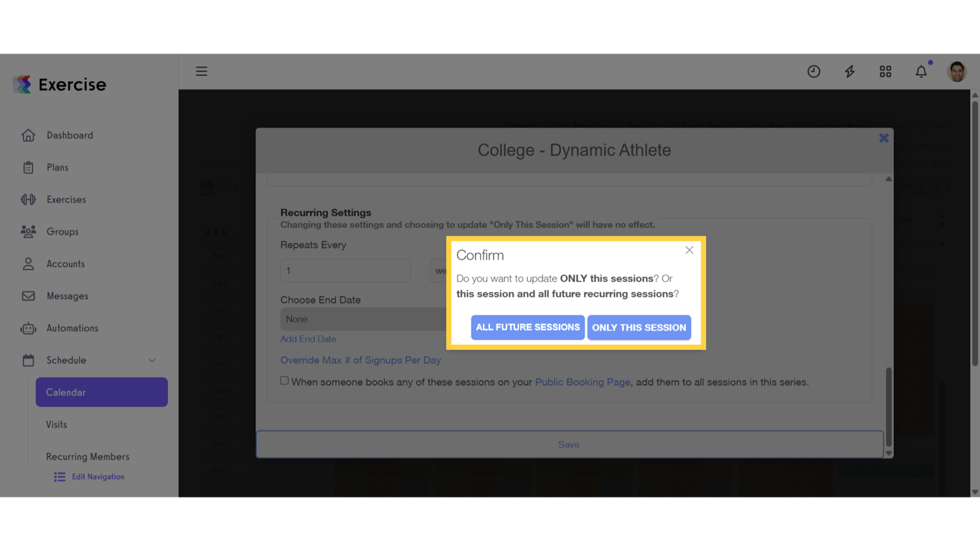This screenshot has height=551, width=980.
Task: Open the clock history icon in topbar
Action: pos(814,71)
